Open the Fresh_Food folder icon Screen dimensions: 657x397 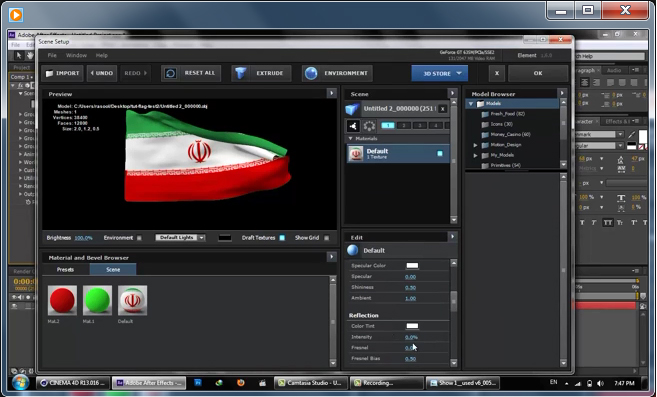485,114
